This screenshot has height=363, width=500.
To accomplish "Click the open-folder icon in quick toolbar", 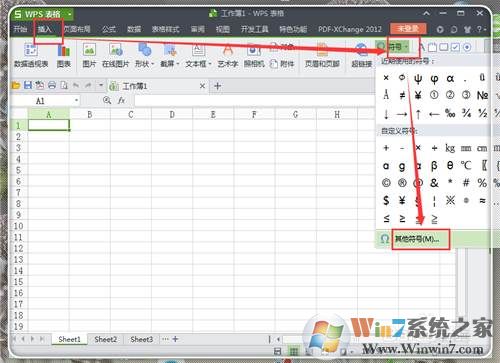I will click(x=16, y=85).
